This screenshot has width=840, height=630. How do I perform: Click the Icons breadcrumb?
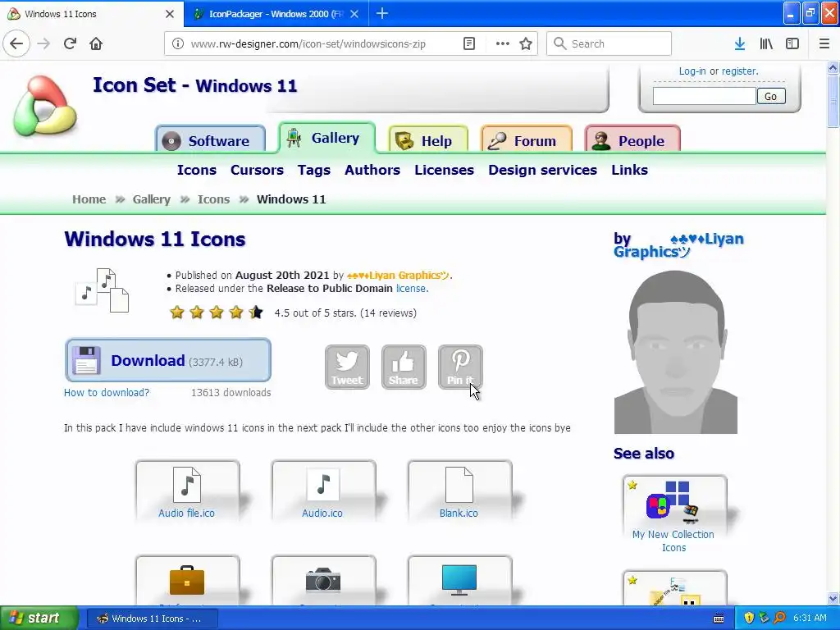click(x=213, y=199)
